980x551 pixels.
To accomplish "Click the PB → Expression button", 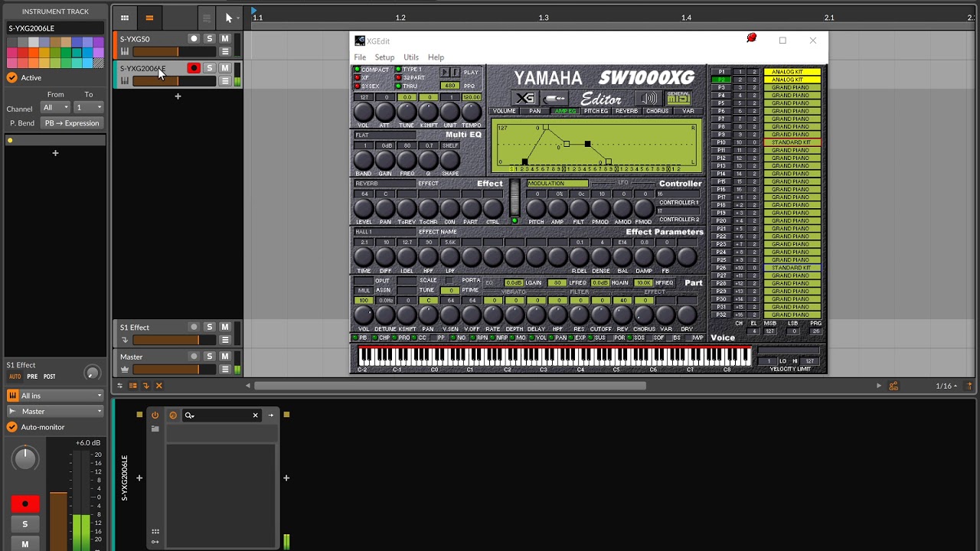I will (x=71, y=123).
